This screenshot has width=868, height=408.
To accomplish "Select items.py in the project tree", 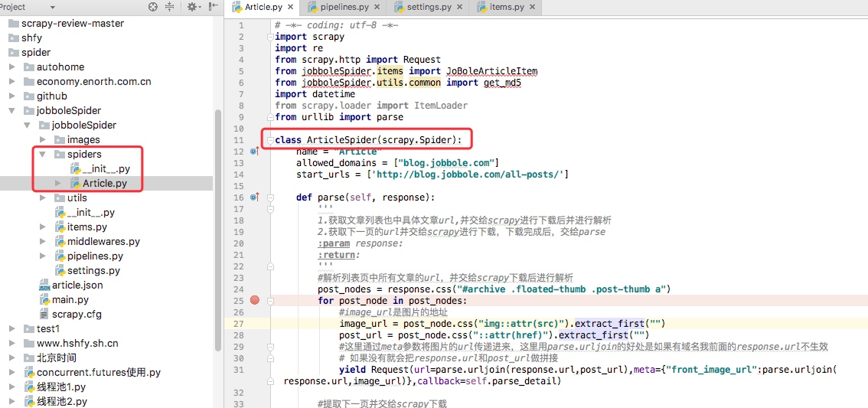I will (87, 227).
